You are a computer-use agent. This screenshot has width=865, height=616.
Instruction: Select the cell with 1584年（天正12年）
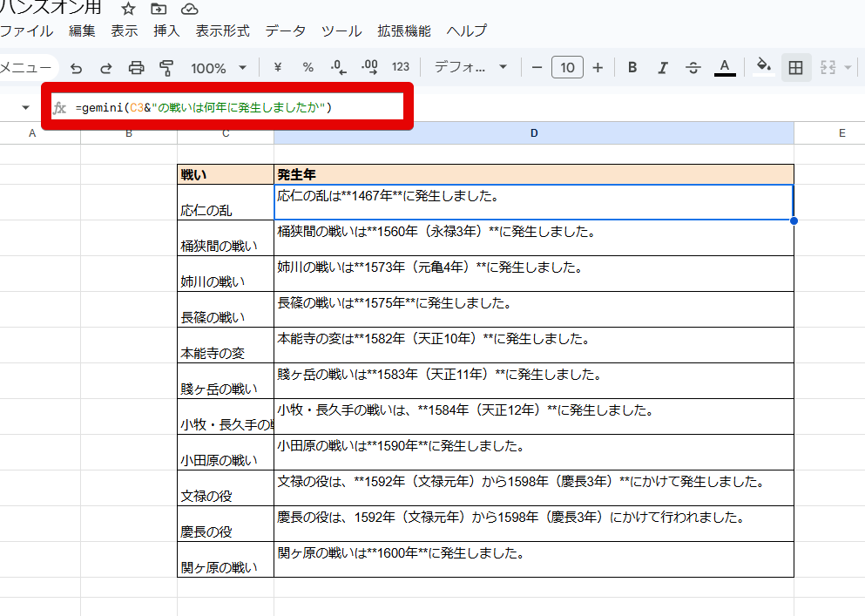pyautogui.click(x=534, y=416)
